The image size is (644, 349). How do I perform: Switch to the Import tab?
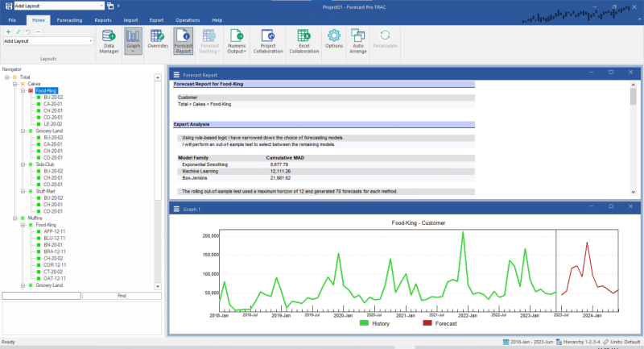(x=130, y=20)
